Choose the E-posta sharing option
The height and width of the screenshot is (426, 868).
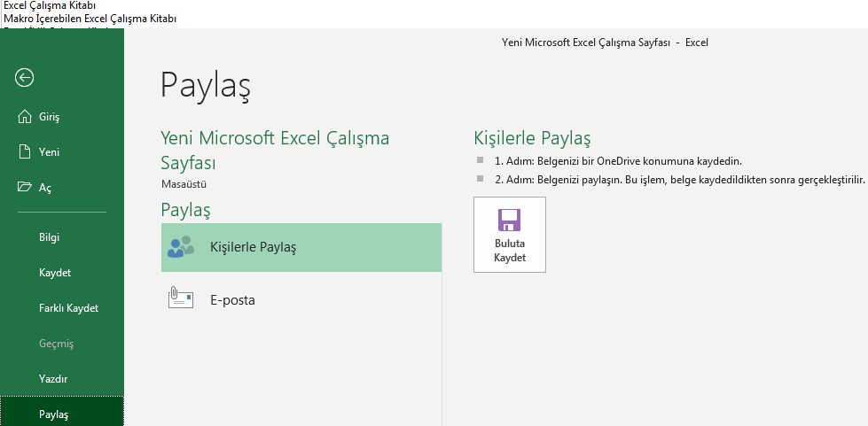(301, 300)
